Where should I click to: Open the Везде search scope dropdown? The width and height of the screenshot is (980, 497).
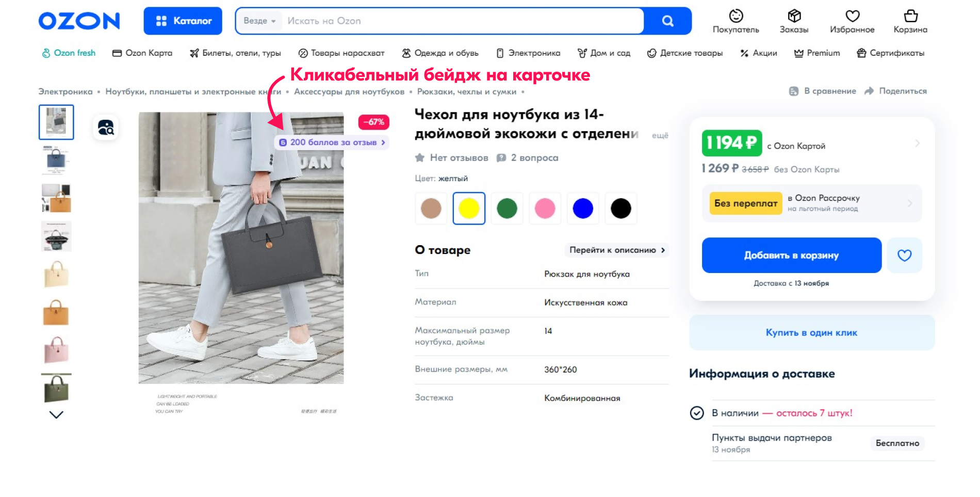(x=259, y=21)
